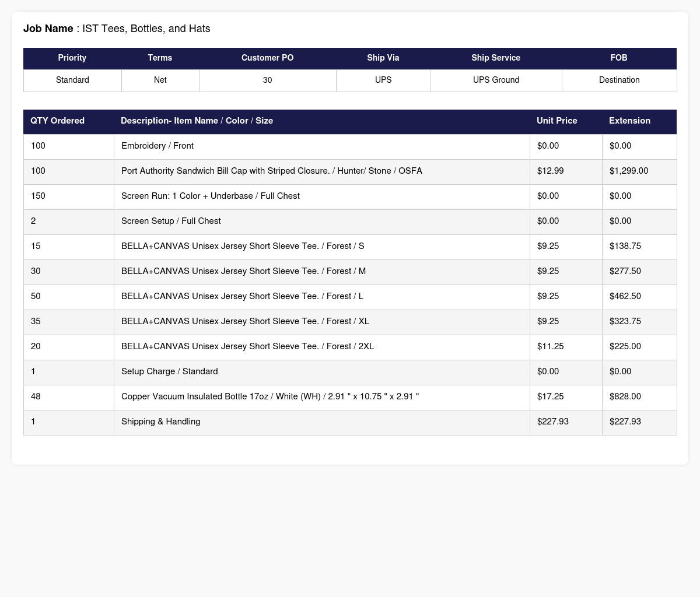
Task: Select the BELLA+CANVAS Forest / M description
Action: coord(244,271)
